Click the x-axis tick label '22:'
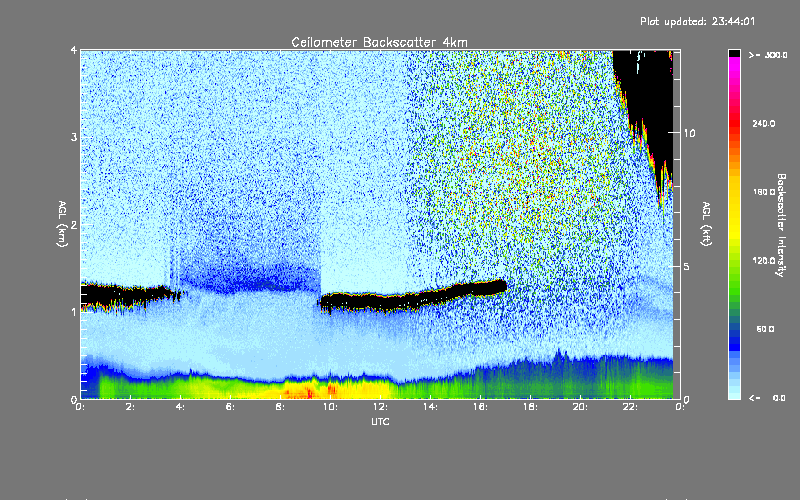Image resolution: width=800 pixels, height=500 pixels. (630, 407)
